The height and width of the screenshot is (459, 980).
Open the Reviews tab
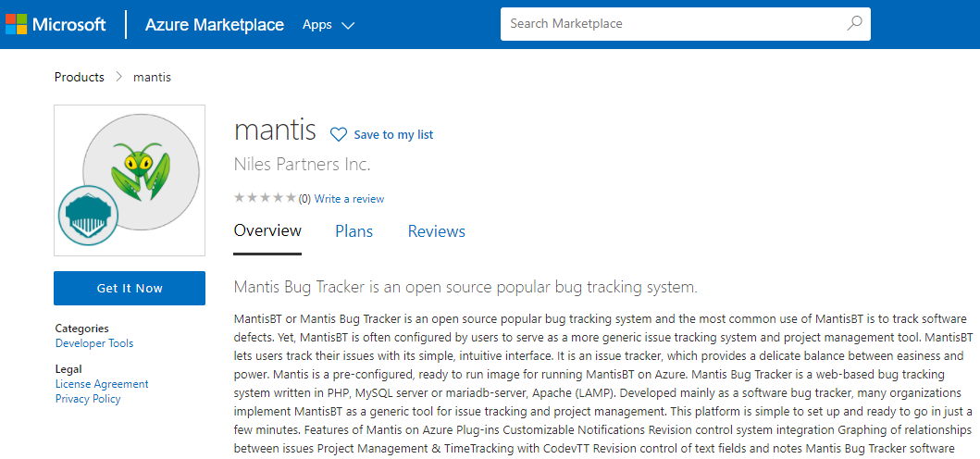pos(436,231)
